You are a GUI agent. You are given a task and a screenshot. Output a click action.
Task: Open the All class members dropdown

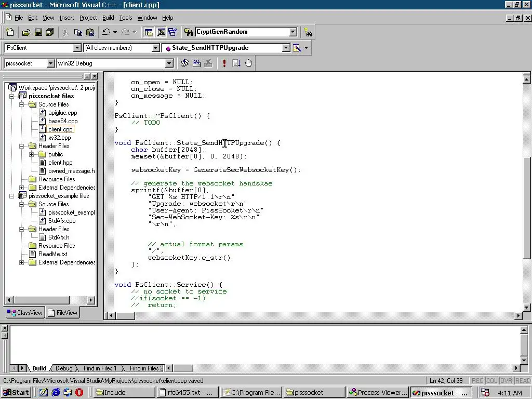pyautogui.click(x=155, y=48)
